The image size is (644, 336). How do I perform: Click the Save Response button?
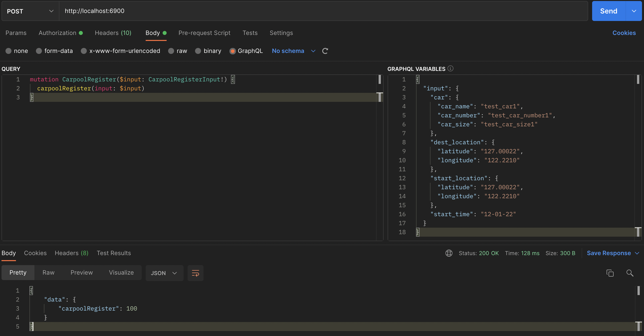[609, 253]
